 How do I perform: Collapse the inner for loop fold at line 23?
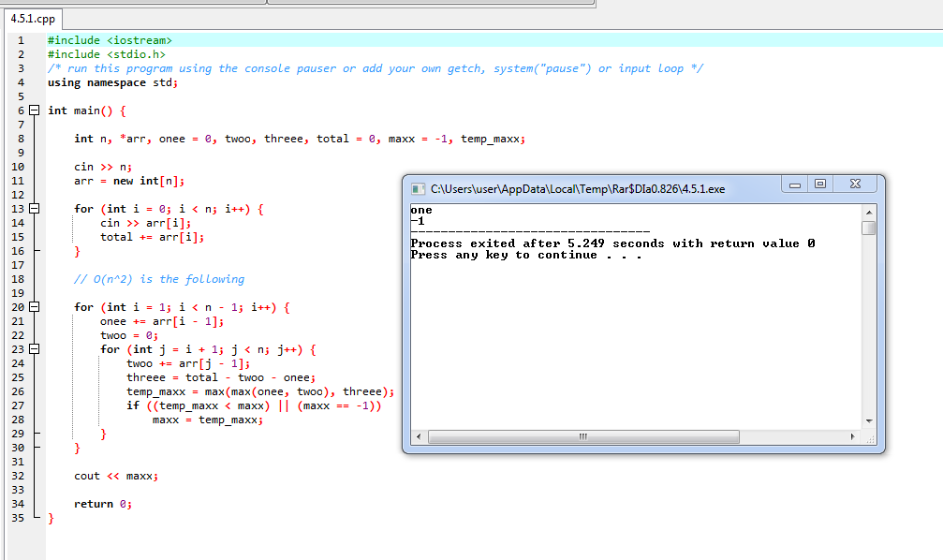click(x=35, y=349)
